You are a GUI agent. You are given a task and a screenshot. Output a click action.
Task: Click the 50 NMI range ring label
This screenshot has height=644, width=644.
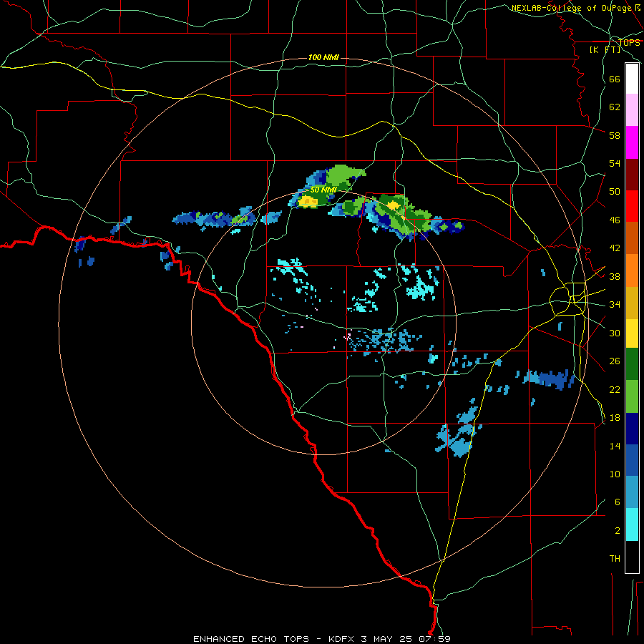pyautogui.click(x=323, y=190)
